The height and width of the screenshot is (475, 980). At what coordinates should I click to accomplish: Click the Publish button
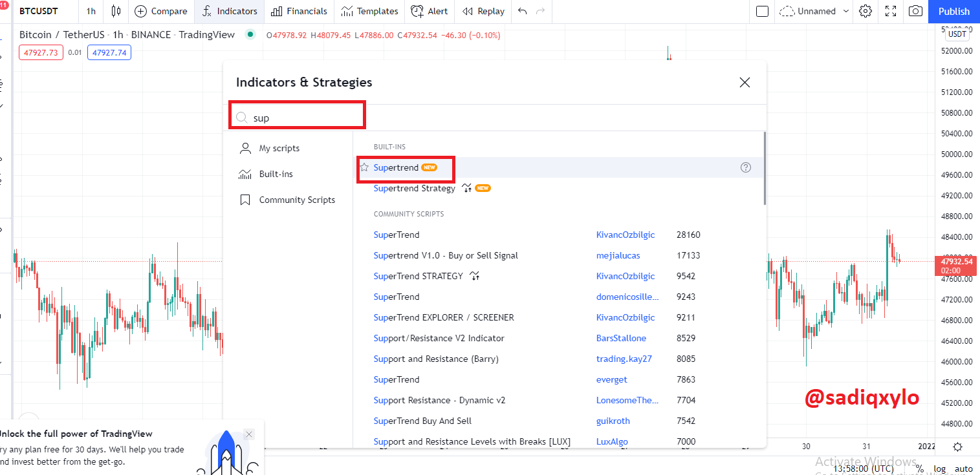(954, 11)
